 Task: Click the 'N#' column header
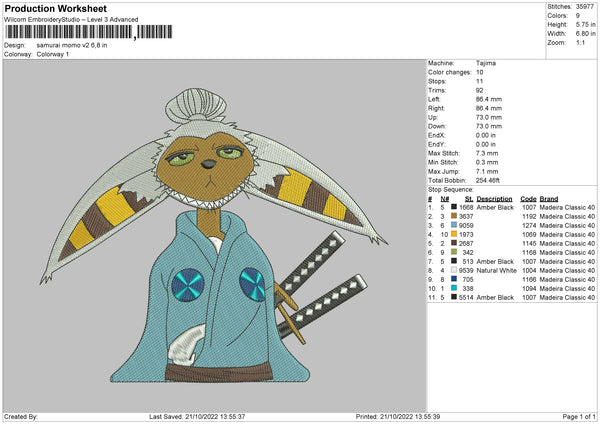coord(445,199)
